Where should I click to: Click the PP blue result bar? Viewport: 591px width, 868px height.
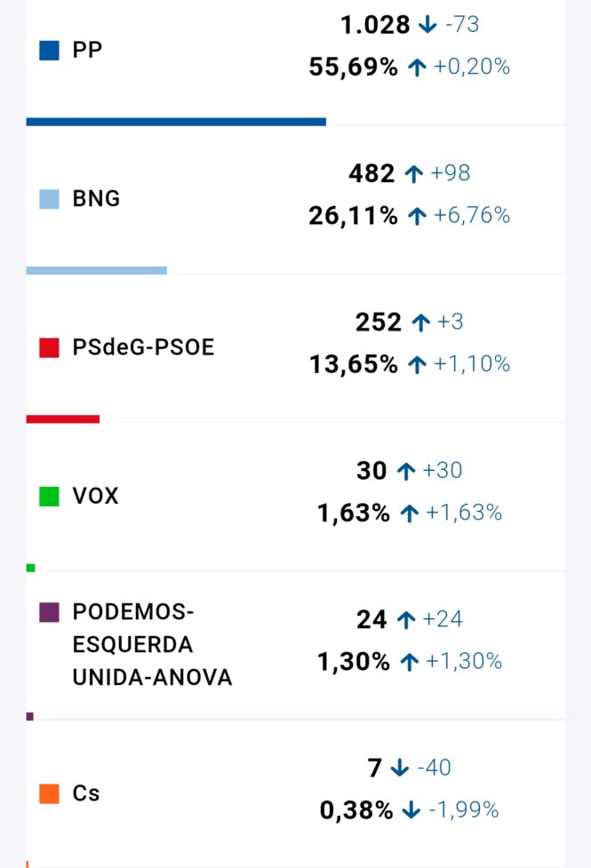pos(176,122)
